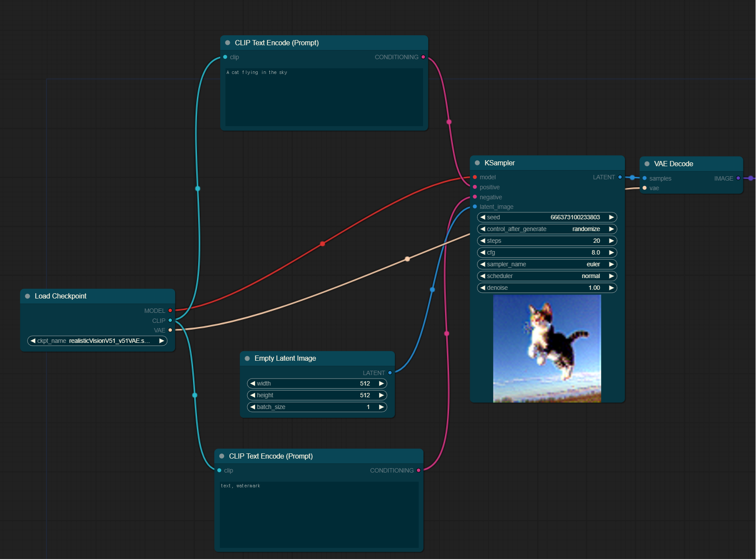Viewport: 756px width, 560px height.
Task: Click the CONDITIONING output port of the bottom CLIP node
Action: pyautogui.click(x=418, y=470)
